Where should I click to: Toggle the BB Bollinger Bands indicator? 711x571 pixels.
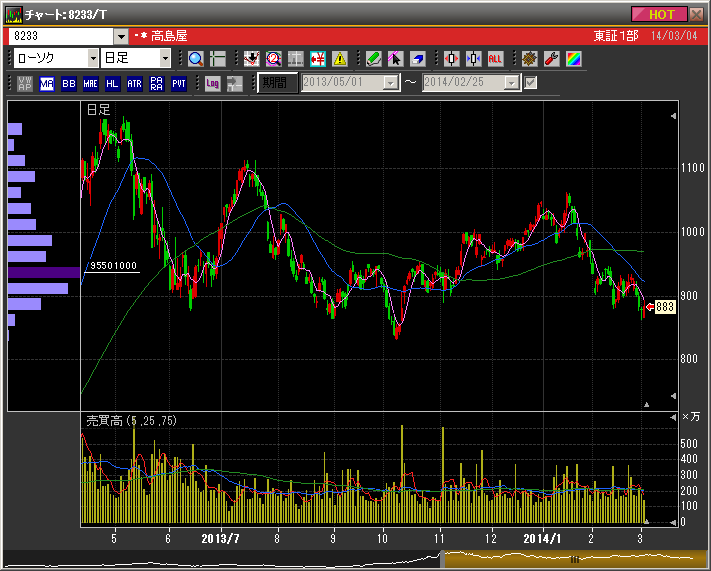click(69, 83)
